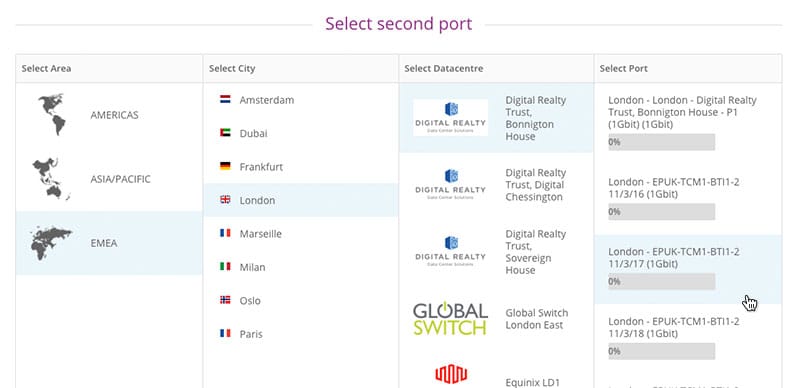Select Frankfurt city
This screenshot has width=800, height=388.
tap(301, 166)
